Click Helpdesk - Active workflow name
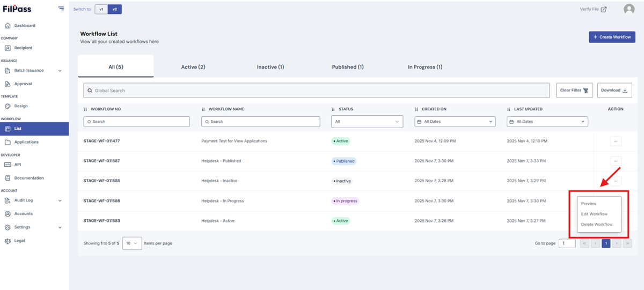Viewport: 644px width, 290px height. tap(218, 221)
